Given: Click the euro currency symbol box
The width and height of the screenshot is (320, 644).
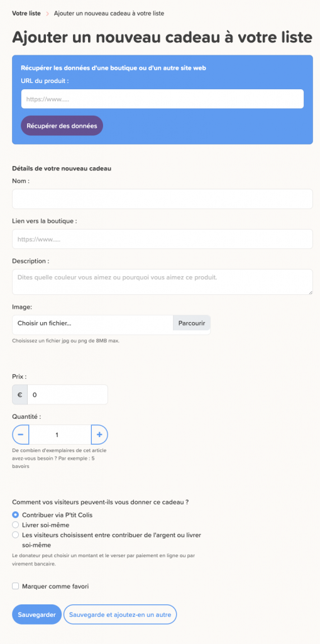Looking at the screenshot, I should click(19, 395).
